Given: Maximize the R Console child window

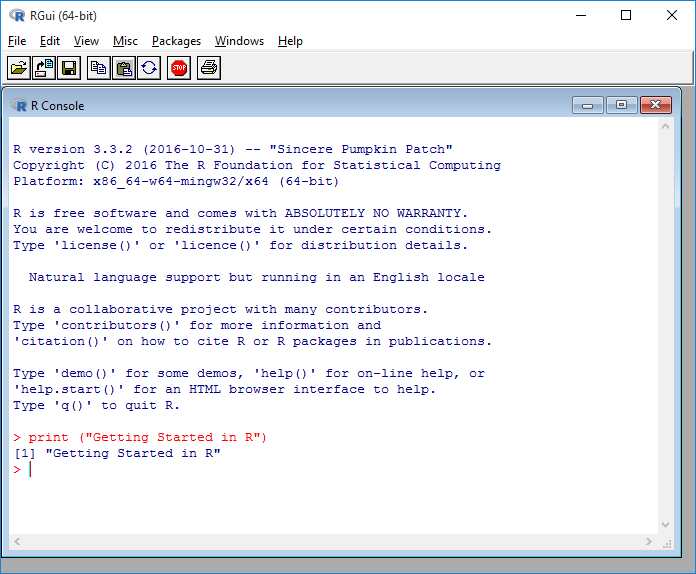Looking at the screenshot, I should tap(621, 105).
